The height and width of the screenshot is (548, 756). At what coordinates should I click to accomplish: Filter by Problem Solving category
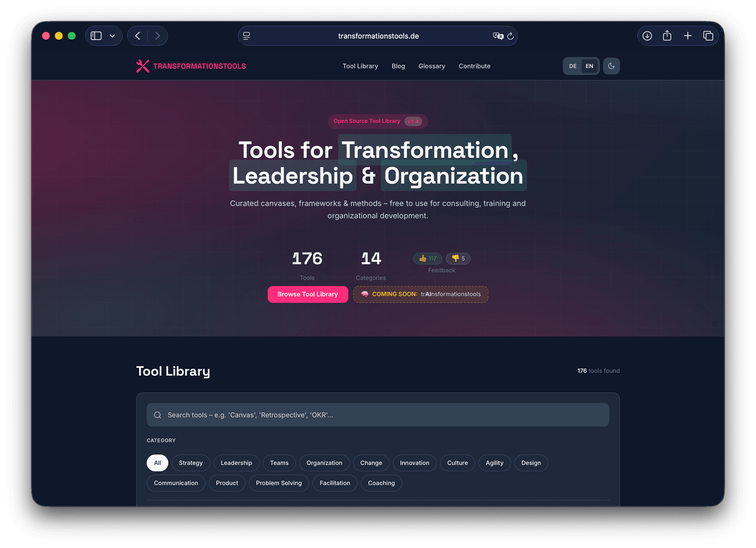pyautogui.click(x=279, y=483)
